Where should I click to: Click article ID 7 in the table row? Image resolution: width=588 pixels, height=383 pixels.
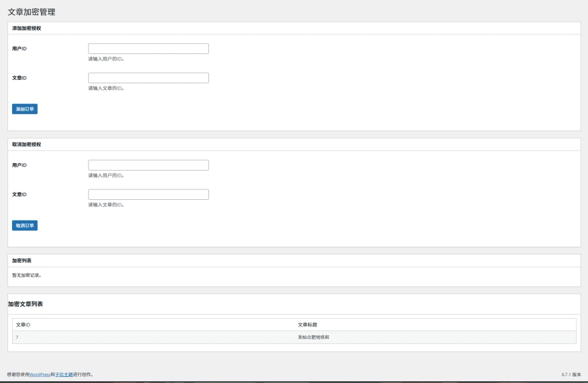17,337
